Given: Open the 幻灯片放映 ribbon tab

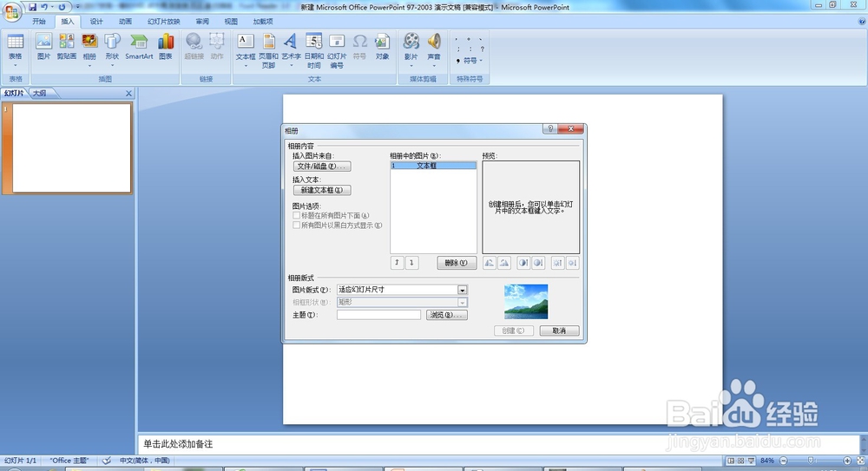Looking at the screenshot, I should pyautogui.click(x=164, y=22).
